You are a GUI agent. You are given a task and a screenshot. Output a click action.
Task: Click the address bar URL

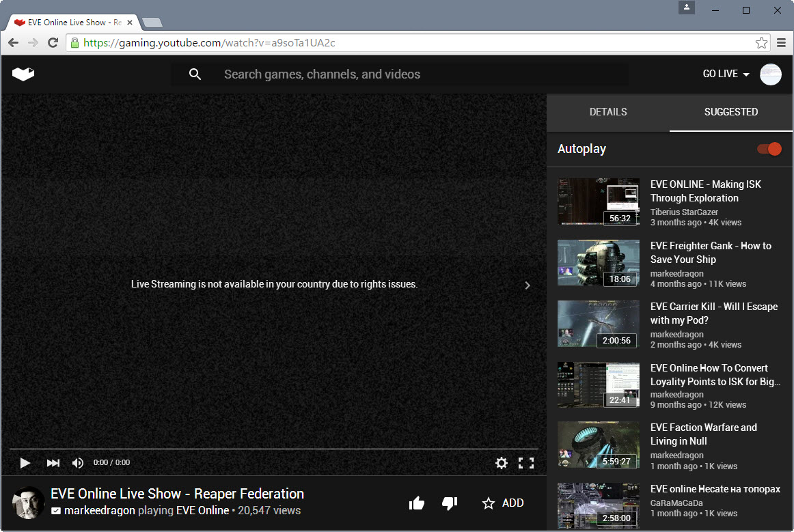coord(209,43)
